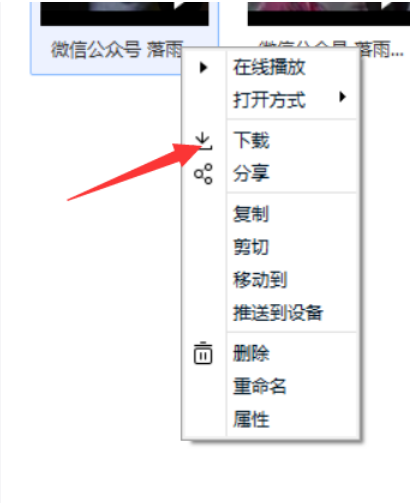This screenshot has height=503, width=410.
Task: Expand the 打开方式 submenu arrow
Action: click(x=342, y=97)
